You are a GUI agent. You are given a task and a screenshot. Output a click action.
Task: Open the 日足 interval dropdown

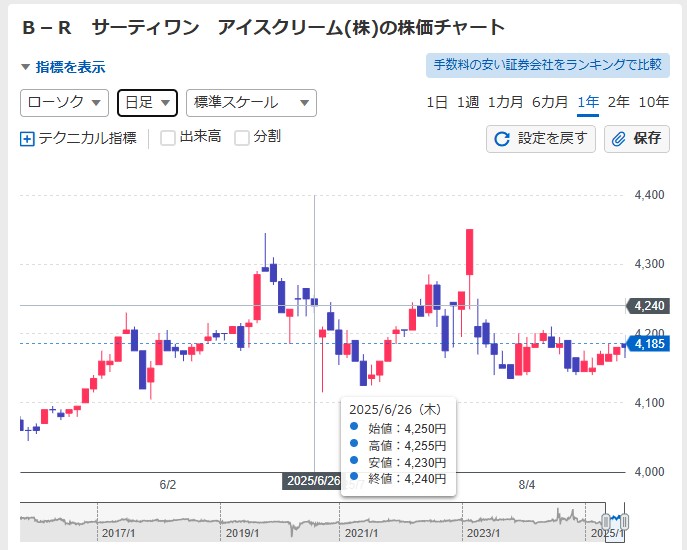point(147,103)
